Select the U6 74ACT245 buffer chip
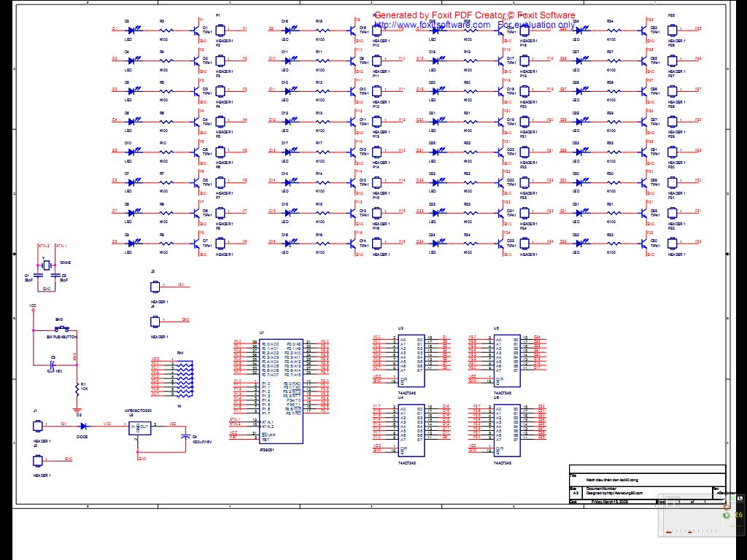Viewport: 747px width, 560px height. [507, 430]
